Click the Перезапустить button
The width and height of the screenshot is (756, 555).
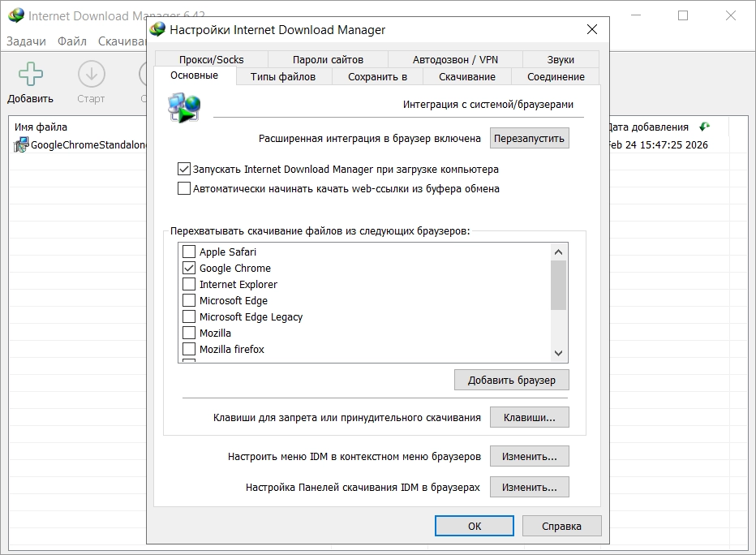[530, 139]
